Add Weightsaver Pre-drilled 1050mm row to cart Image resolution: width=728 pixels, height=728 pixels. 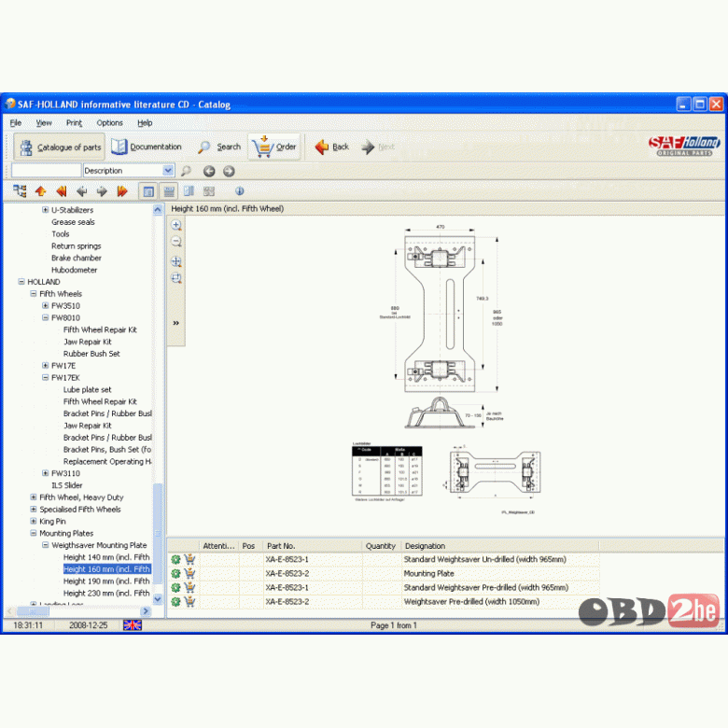click(189, 602)
